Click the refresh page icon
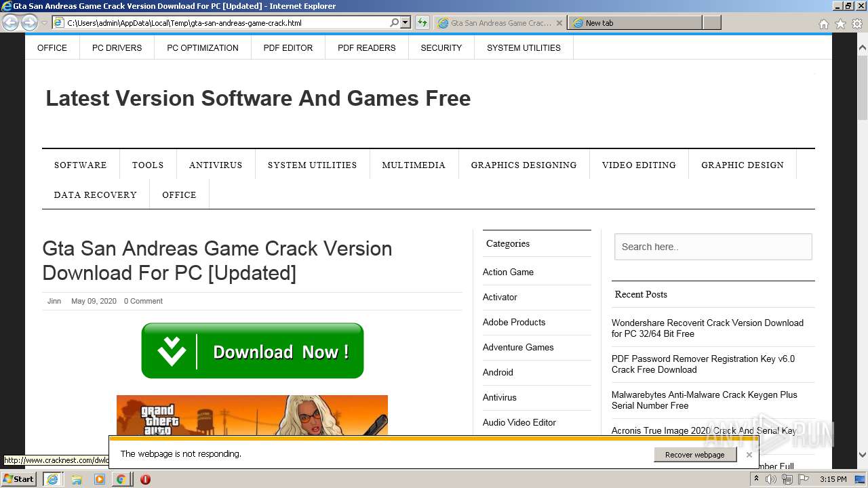Image resolution: width=868 pixels, height=488 pixels. (x=422, y=22)
